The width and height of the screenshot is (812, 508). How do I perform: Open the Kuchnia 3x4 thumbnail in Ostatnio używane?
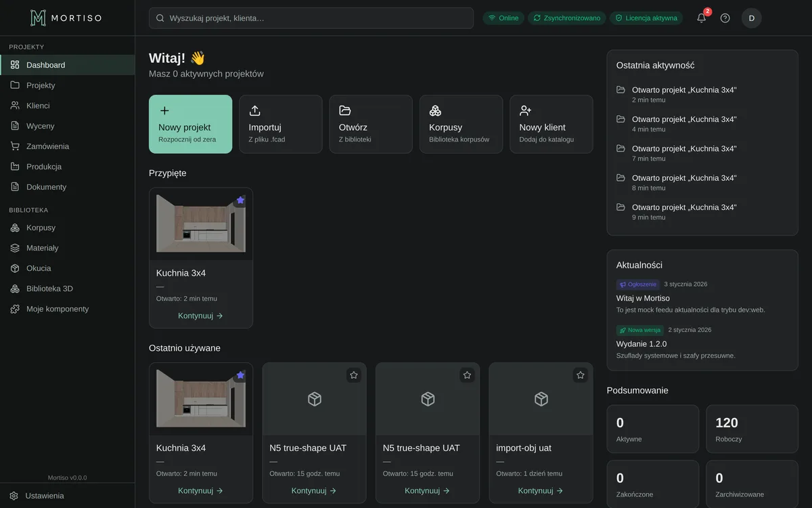coord(201,399)
